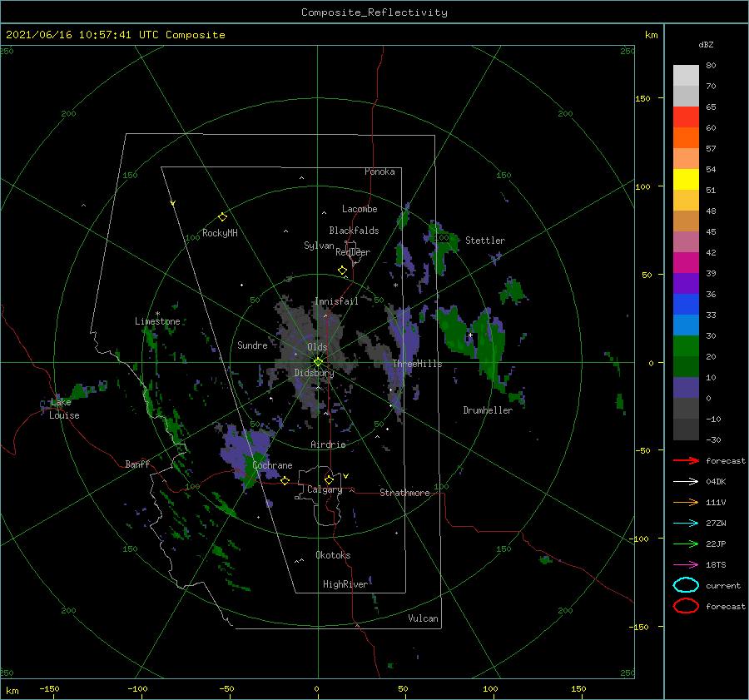The width and height of the screenshot is (749, 700).
Task: Click the Innisfail town label
Action: point(336,301)
